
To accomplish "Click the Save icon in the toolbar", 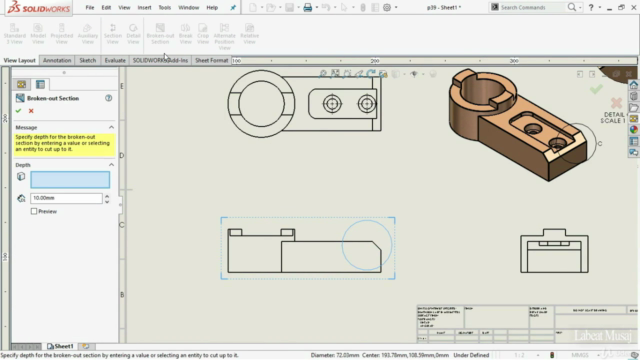I will point(289,7).
